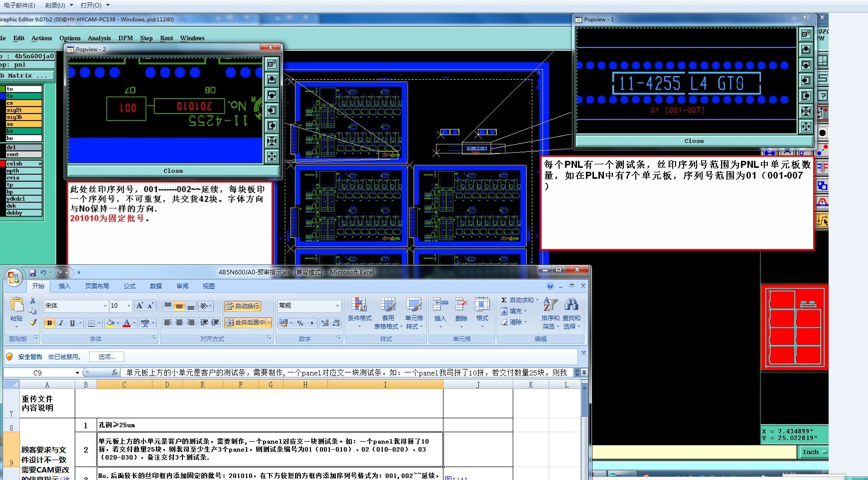
Task: Click the Increase Font Size icon
Action: [140, 305]
